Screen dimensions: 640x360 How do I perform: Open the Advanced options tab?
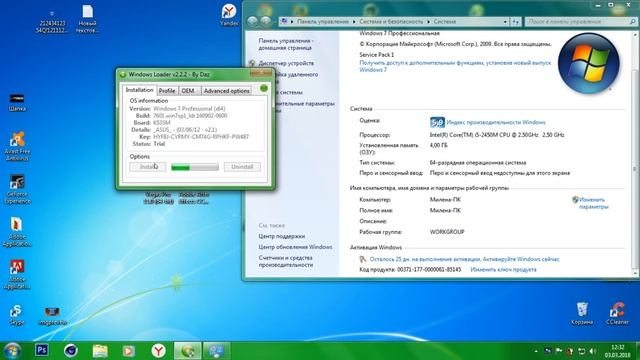(227, 91)
